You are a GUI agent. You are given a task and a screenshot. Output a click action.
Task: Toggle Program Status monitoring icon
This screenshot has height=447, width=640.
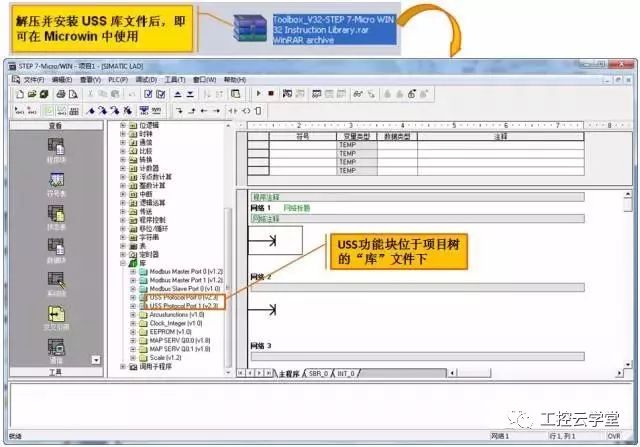pyautogui.click(x=287, y=94)
